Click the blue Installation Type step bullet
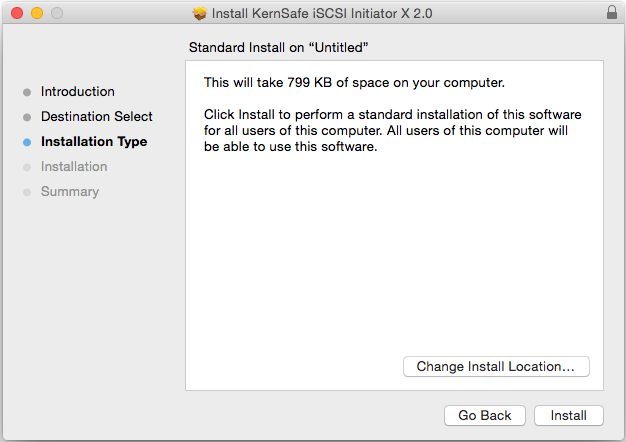 coord(27,142)
